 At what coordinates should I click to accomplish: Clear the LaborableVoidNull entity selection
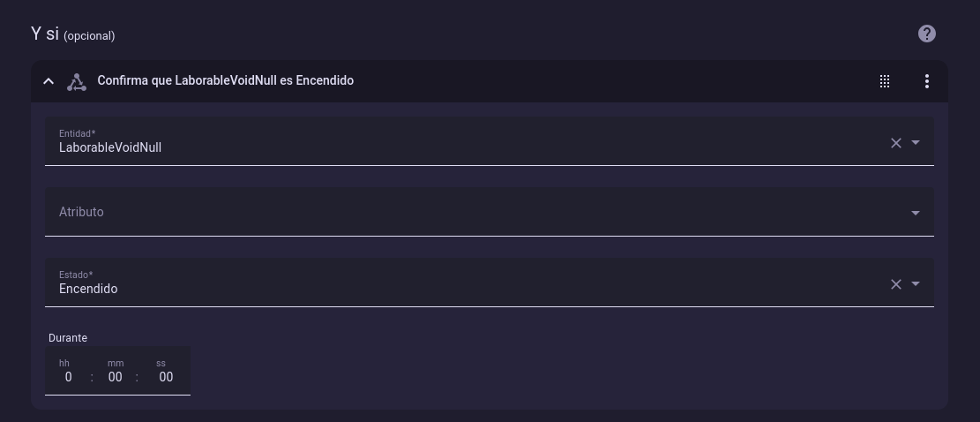[895, 143]
